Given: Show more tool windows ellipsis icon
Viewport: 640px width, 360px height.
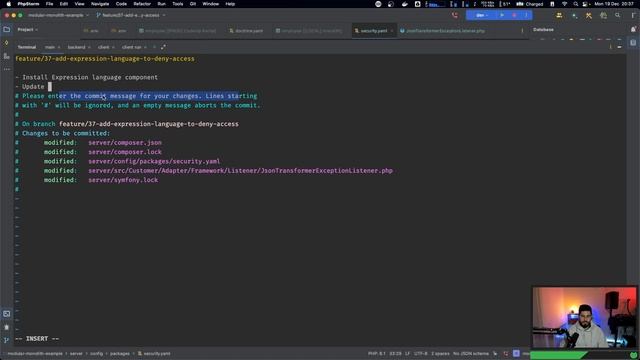Looking at the screenshot, I should pos(7,69).
